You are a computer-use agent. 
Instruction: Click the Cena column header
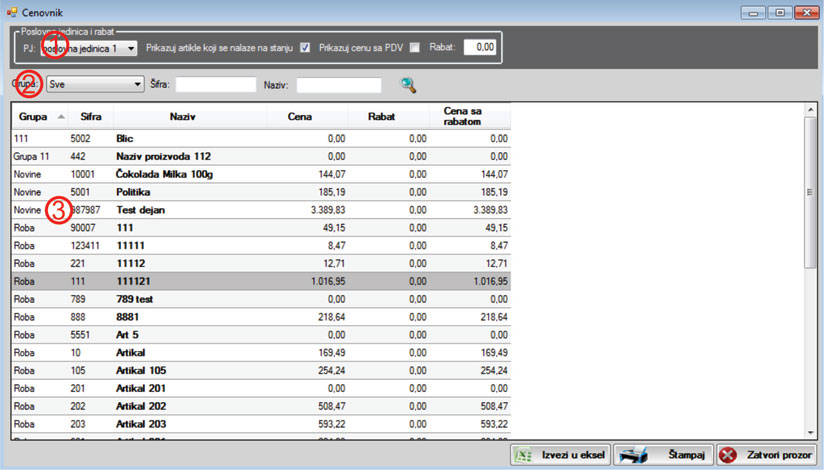299,117
